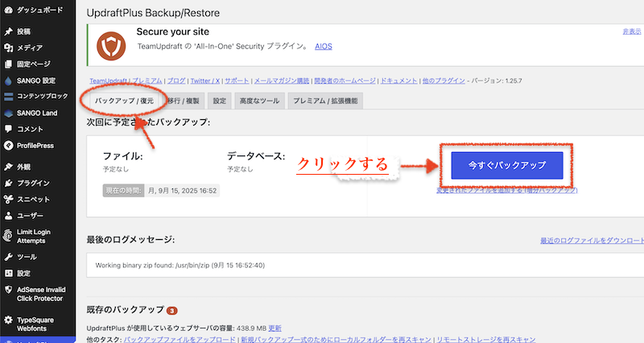Switch to プレミアム / 拡張機能 tab
644x343 pixels.
tap(325, 101)
